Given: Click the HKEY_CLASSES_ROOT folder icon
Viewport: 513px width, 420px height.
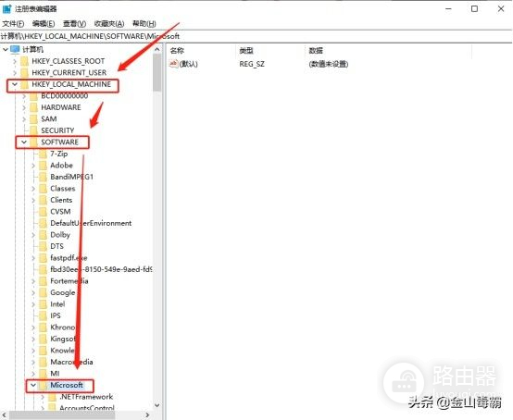Looking at the screenshot, I should pyautogui.click(x=24, y=61).
